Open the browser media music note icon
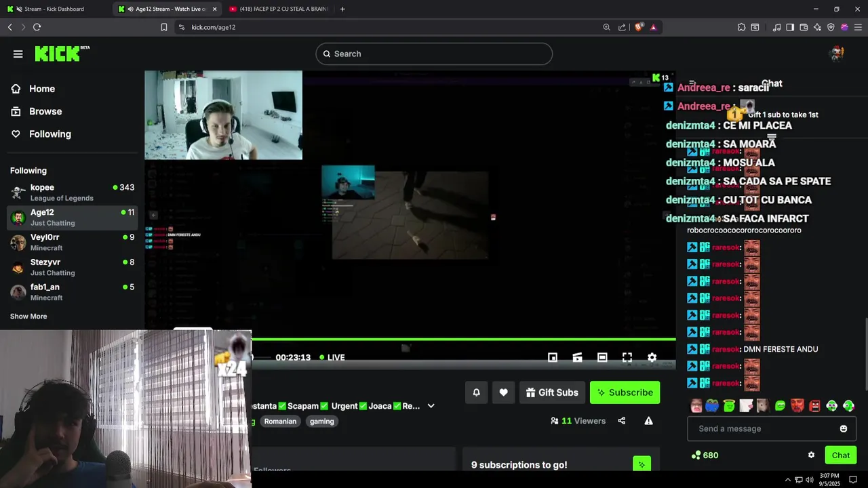 (777, 27)
